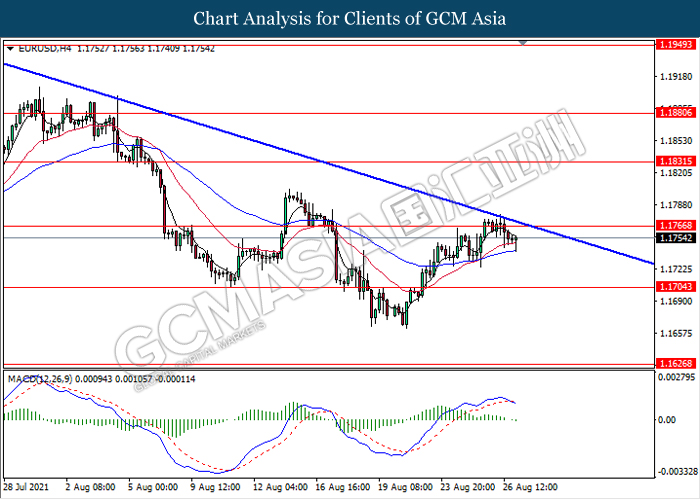Click the chart shift marker triangle at top

(x=523, y=42)
